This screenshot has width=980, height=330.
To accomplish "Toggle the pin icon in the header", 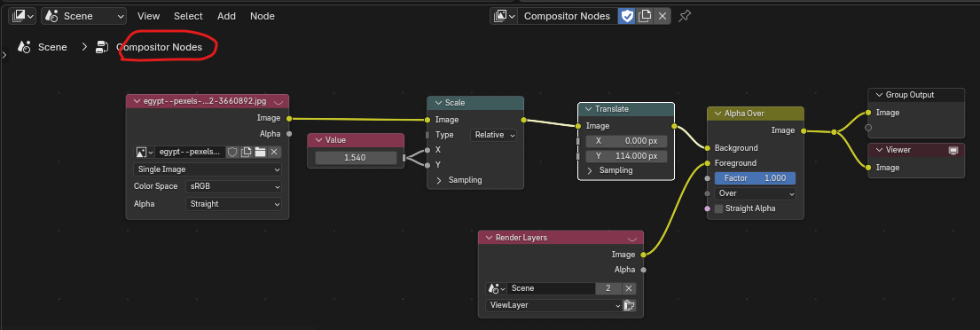I will pos(685,16).
